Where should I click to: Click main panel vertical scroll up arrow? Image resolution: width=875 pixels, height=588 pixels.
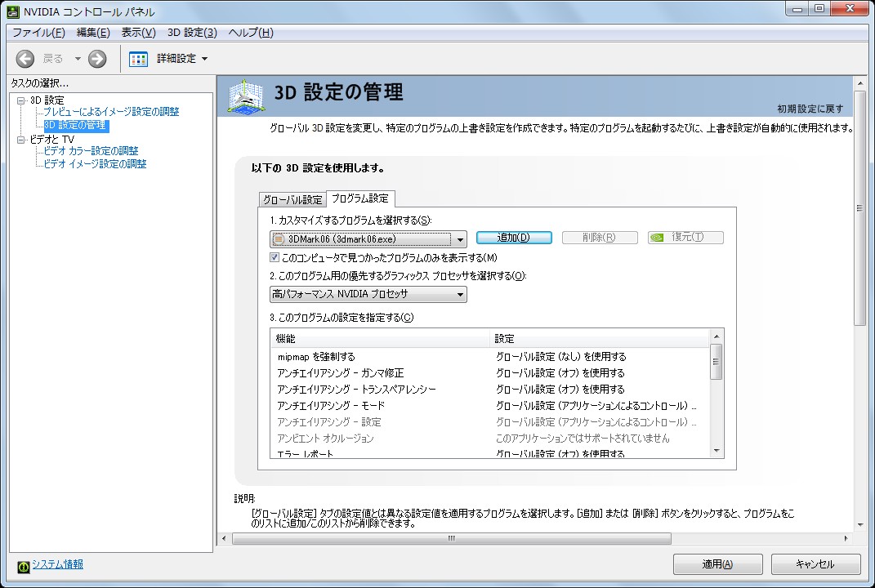860,83
